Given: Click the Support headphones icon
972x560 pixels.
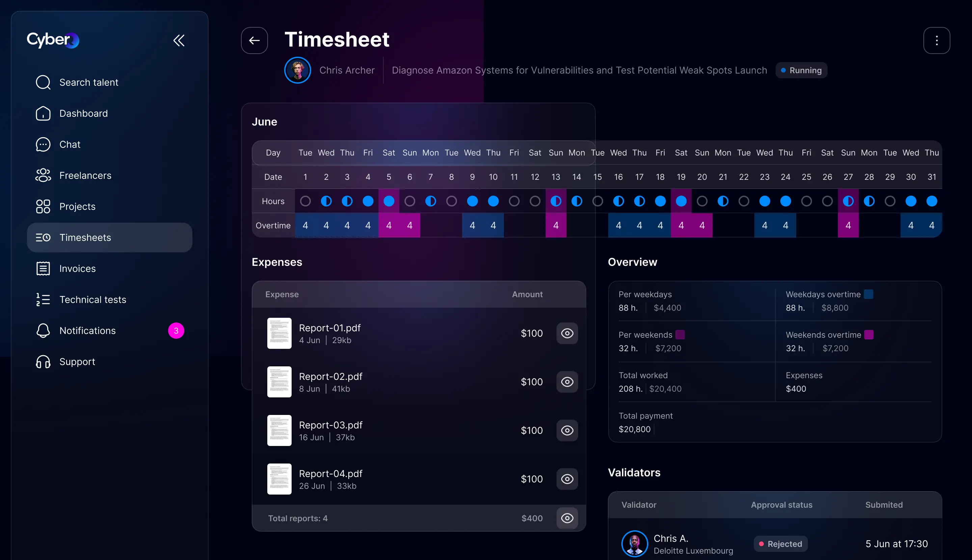Looking at the screenshot, I should coord(43,362).
